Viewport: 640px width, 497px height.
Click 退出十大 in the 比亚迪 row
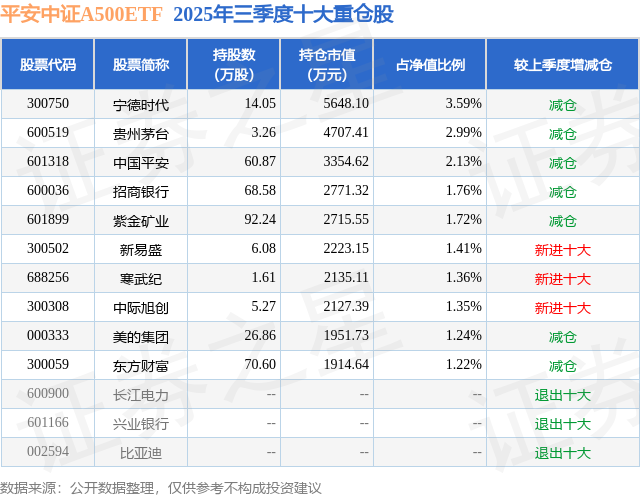pos(563,453)
